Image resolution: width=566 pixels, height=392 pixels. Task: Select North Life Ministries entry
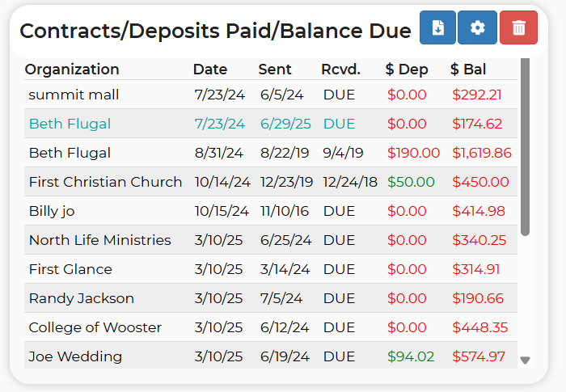pos(271,240)
